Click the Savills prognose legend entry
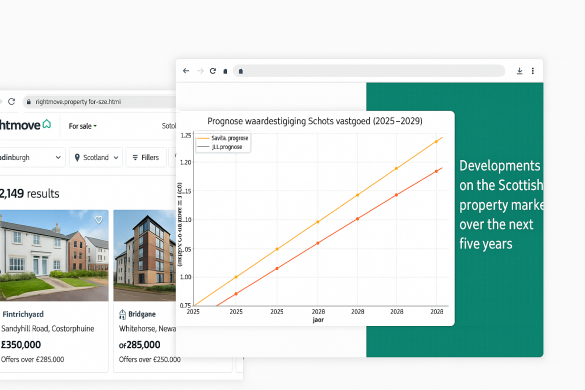 223,138
